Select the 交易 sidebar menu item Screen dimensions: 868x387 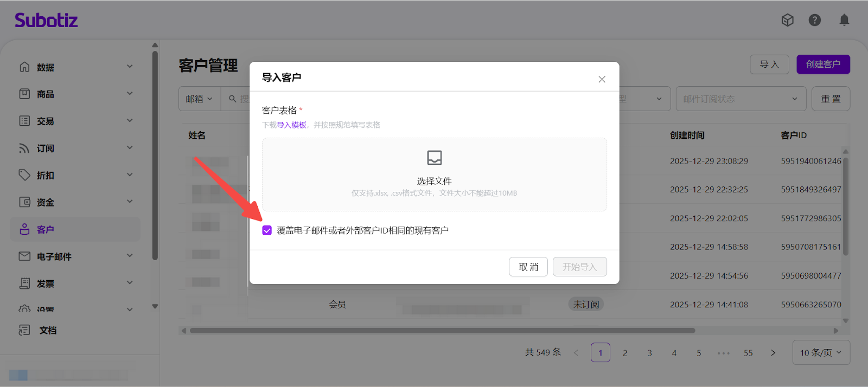46,121
